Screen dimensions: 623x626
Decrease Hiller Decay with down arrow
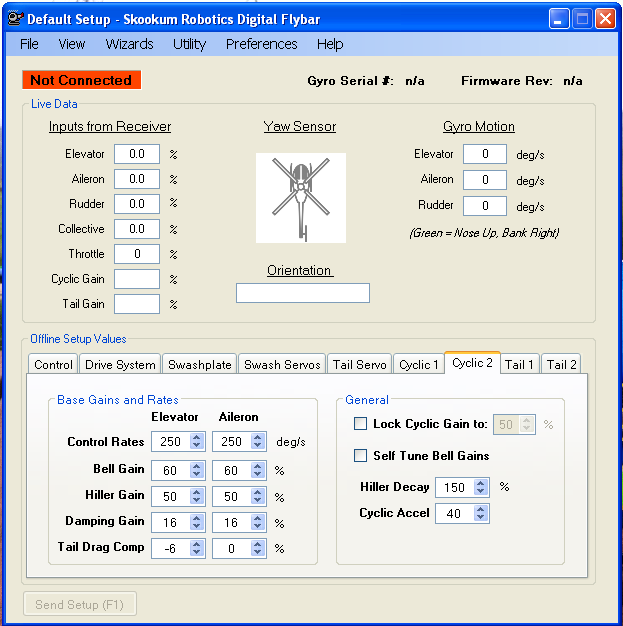[x=480, y=491]
